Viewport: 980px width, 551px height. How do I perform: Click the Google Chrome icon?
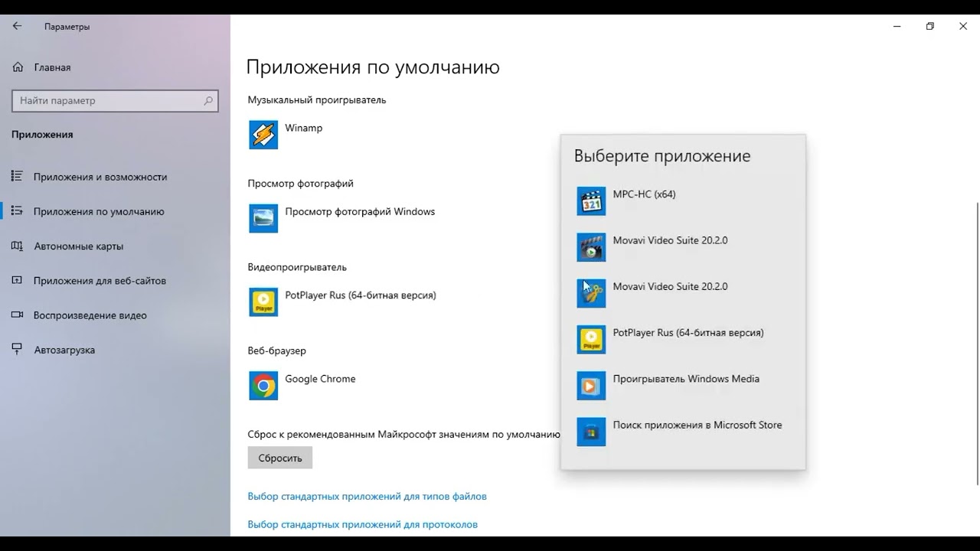coord(263,386)
